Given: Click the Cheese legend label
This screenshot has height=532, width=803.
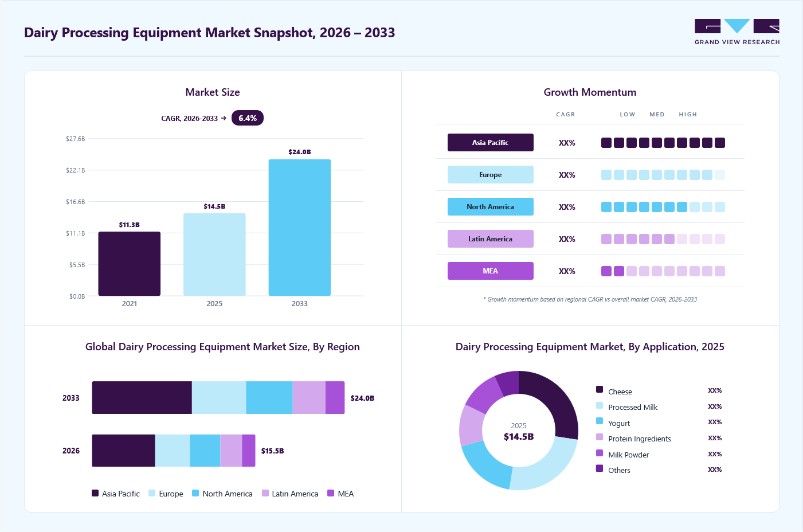Looking at the screenshot, I should pyautogui.click(x=620, y=392).
